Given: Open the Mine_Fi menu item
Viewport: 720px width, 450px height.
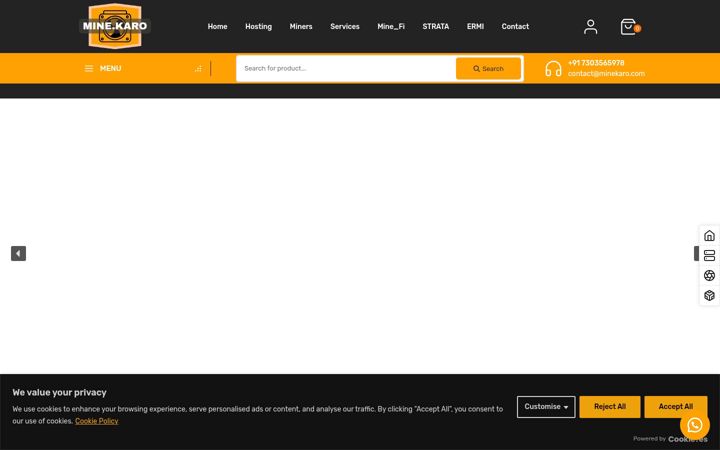Looking at the screenshot, I should point(391,27).
